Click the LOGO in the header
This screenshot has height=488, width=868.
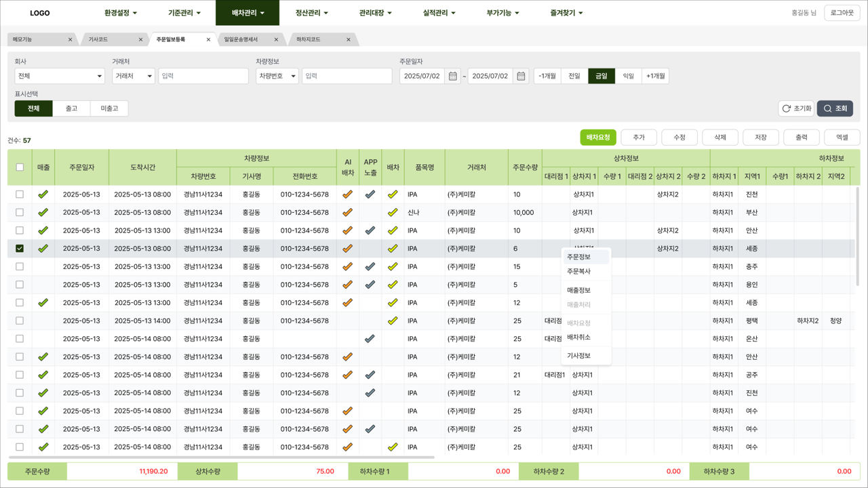pyautogui.click(x=40, y=13)
